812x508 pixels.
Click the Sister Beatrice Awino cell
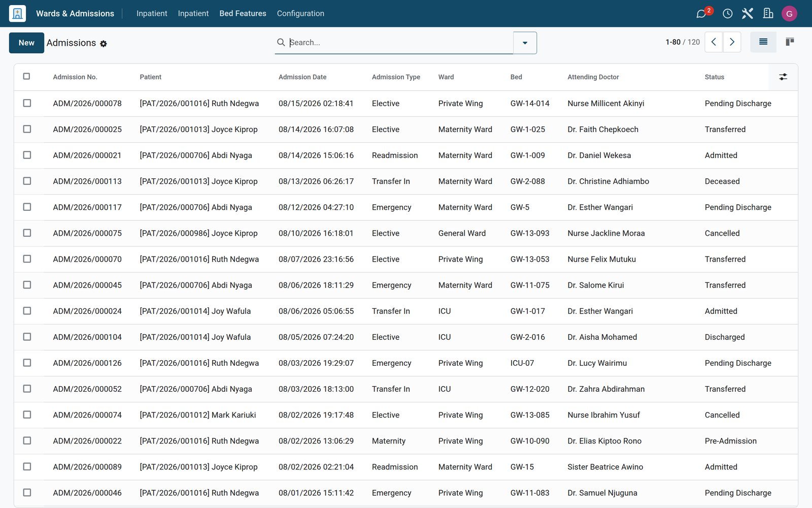605,467
